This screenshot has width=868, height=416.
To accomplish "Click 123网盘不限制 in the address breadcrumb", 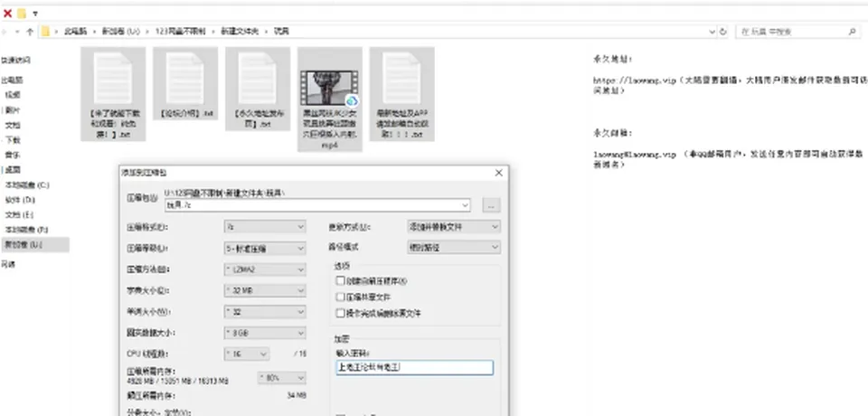I will (180, 32).
